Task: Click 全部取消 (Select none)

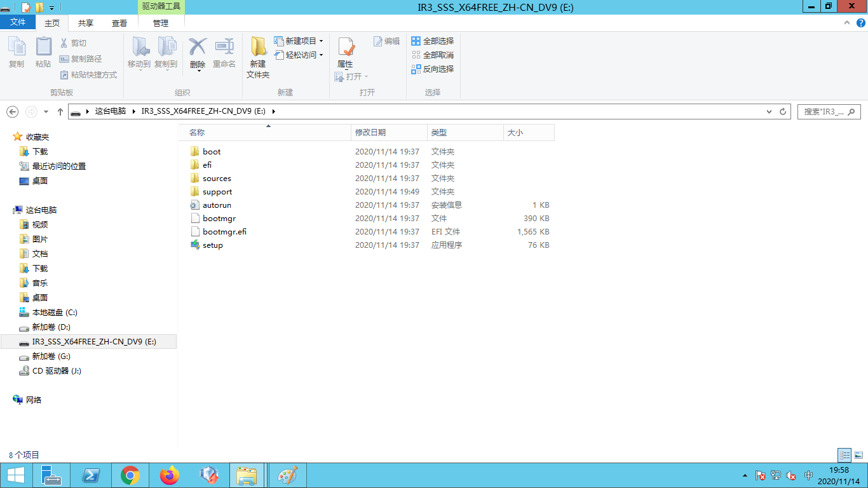Action: [x=433, y=55]
